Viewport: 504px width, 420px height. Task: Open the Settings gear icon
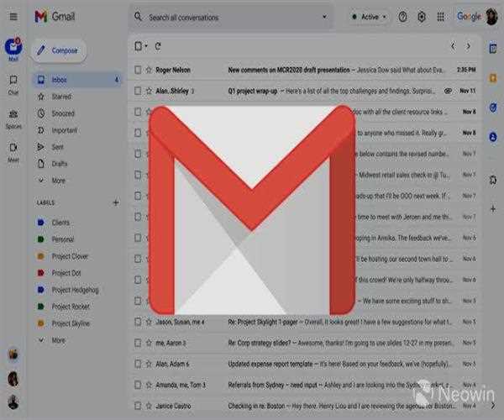click(421, 17)
